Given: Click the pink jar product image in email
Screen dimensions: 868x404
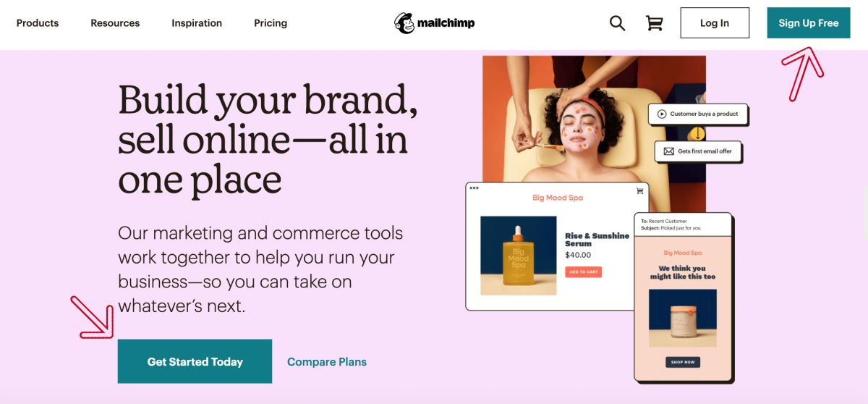Looking at the screenshot, I should click(x=683, y=319).
